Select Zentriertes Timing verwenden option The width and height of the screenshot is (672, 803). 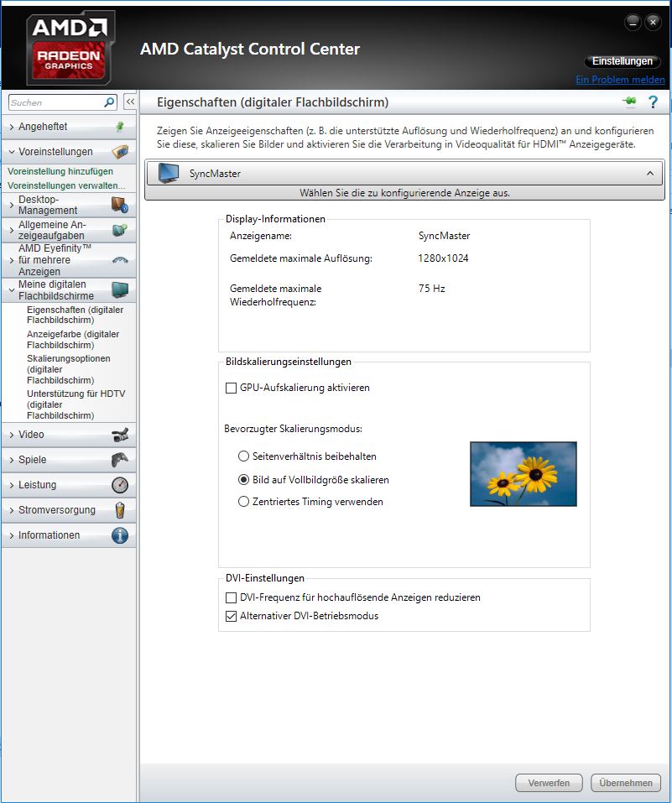(x=244, y=502)
